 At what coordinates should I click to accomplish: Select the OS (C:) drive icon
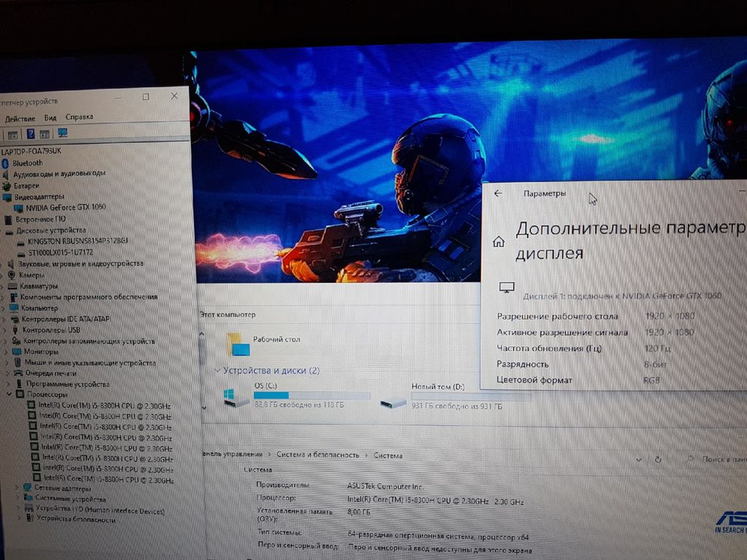tap(236, 397)
